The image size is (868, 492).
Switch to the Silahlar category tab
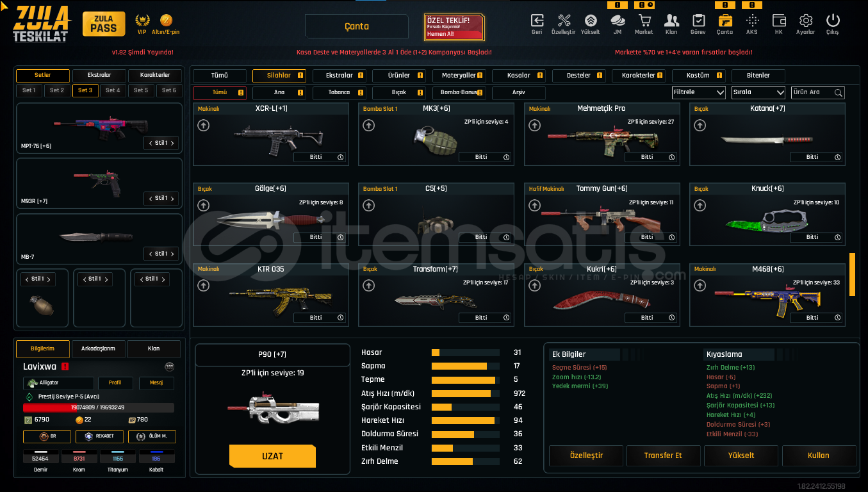[x=279, y=76]
